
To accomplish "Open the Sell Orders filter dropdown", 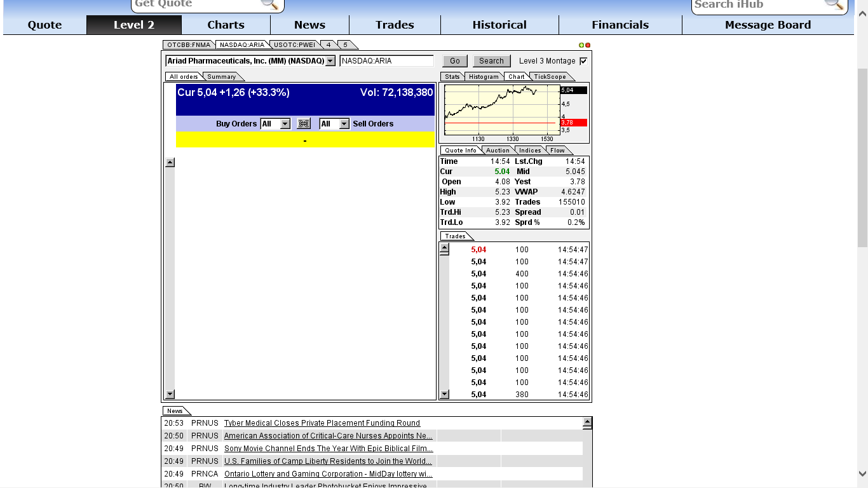I will click(x=342, y=123).
